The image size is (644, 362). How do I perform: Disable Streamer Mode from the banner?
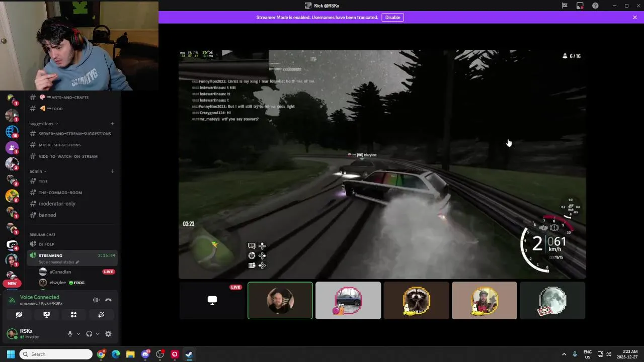[392, 17]
